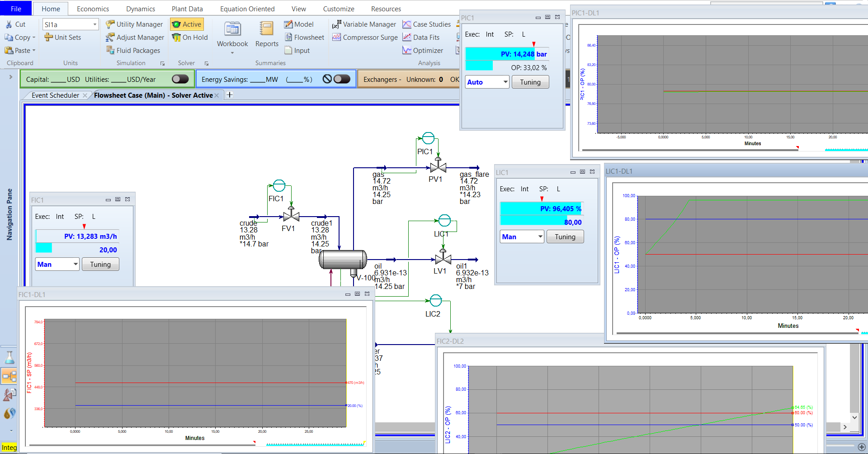Expand the Navigation Pane
Screen dimensions: 868x454
[x=10, y=77]
